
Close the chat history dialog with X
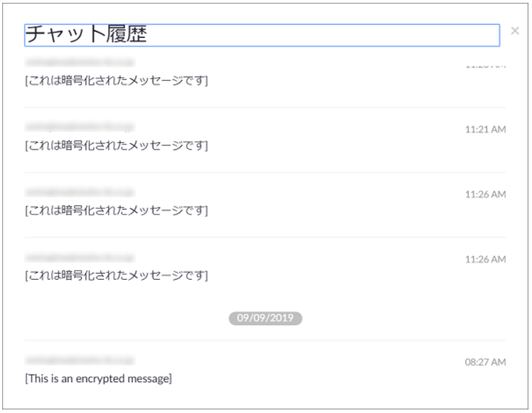point(515,31)
